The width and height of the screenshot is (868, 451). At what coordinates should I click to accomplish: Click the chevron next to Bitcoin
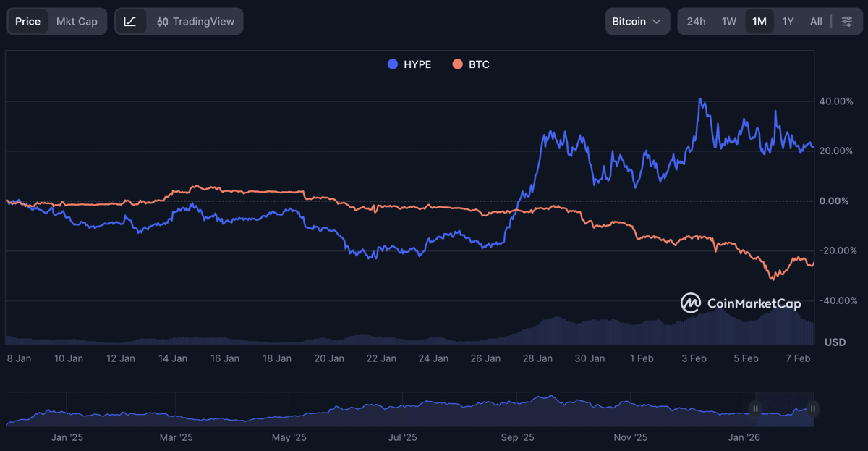click(x=657, y=22)
